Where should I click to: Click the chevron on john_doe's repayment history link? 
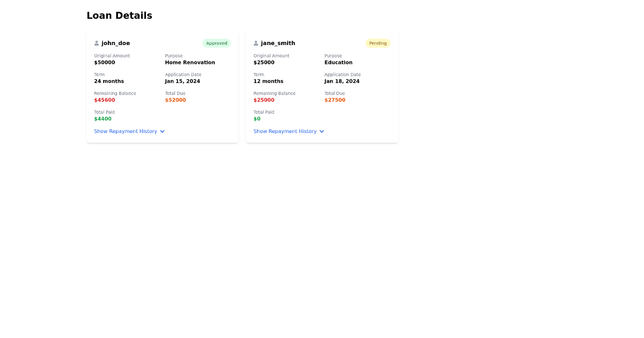coord(162,131)
